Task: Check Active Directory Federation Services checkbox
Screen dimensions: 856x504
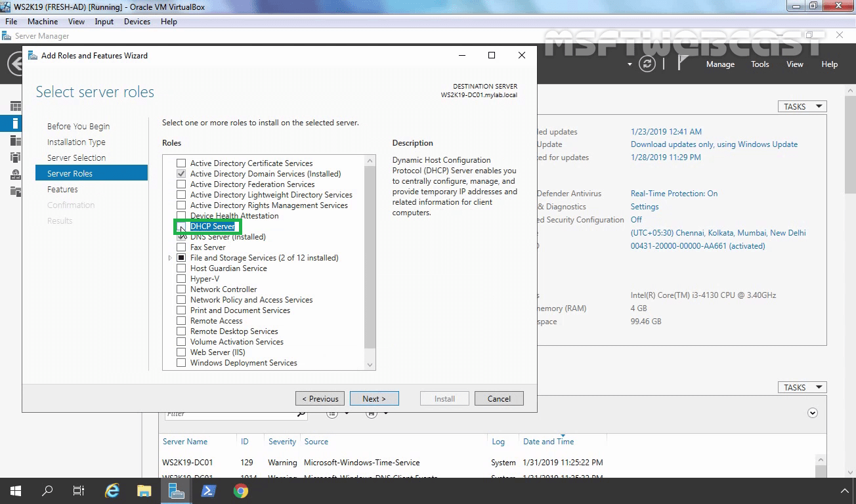Action: [181, 184]
